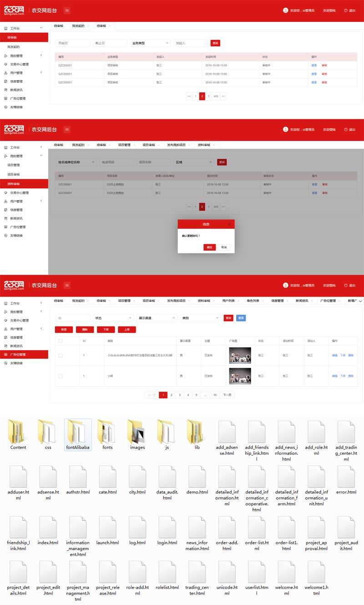The width and height of the screenshot is (364, 605).
Task: Expand the 展示渠道 dropdown
Action: coord(157,318)
